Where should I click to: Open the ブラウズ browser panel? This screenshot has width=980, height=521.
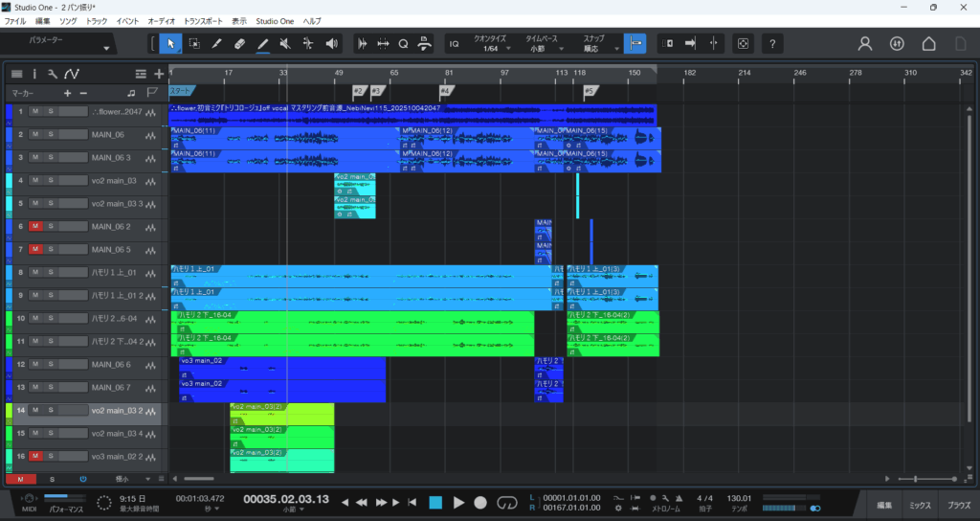(958, 504)
